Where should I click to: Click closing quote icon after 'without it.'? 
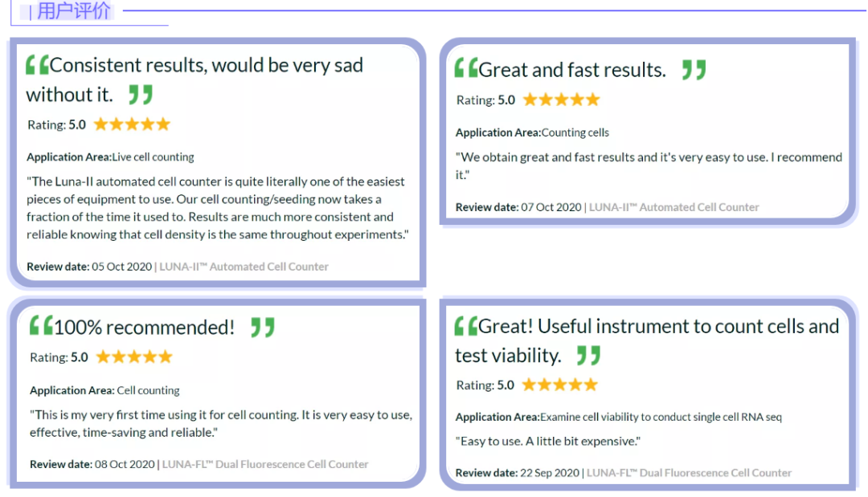coord(140,95)
